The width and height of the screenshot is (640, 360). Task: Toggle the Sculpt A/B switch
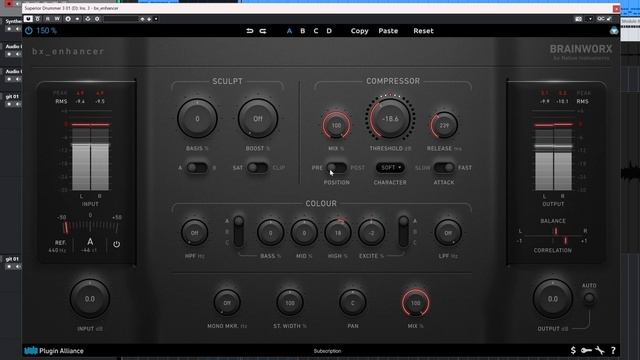tap(197, 168)
